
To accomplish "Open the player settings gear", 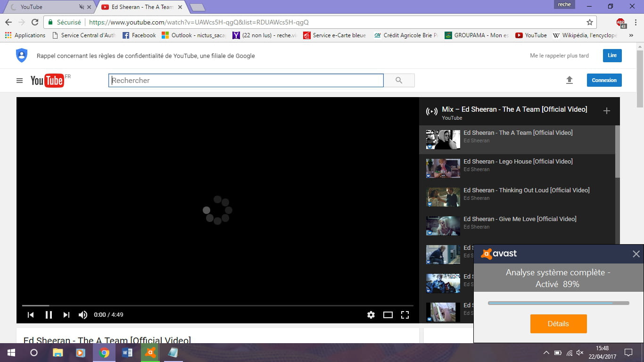I will (371, 315).
